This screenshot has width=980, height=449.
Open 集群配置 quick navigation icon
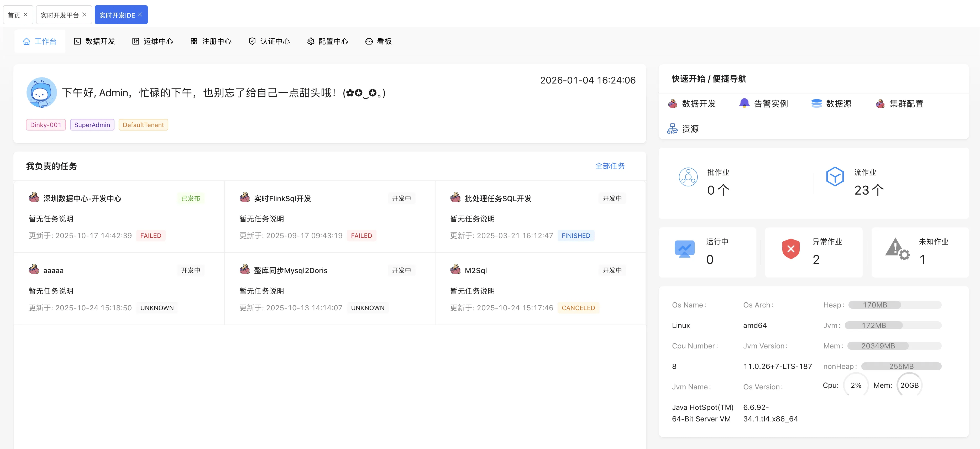pos(880,103)
